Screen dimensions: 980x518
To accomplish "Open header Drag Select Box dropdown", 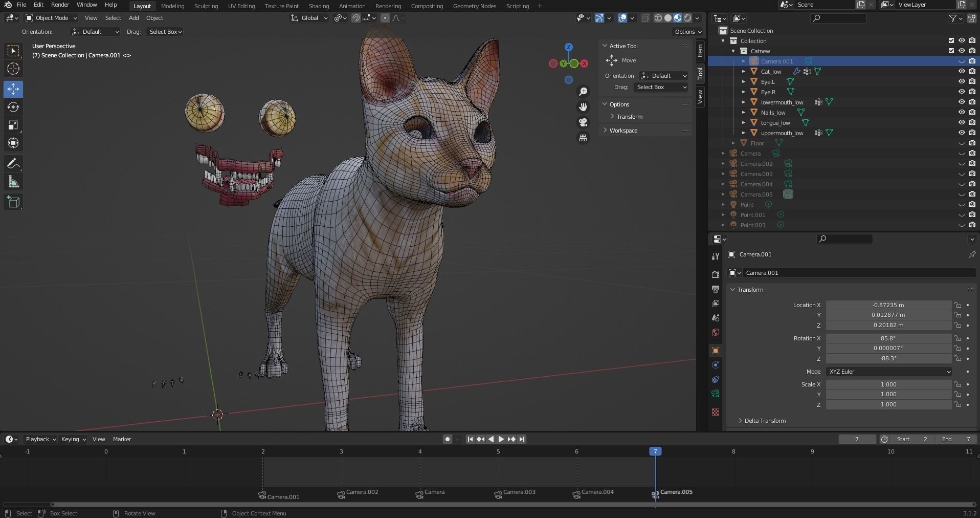I will click(165, 32).
